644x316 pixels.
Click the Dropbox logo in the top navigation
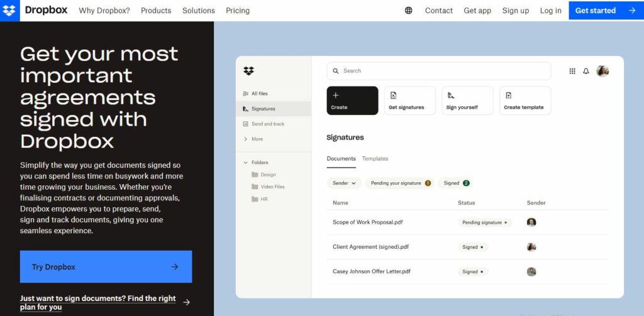click(9, 10)
